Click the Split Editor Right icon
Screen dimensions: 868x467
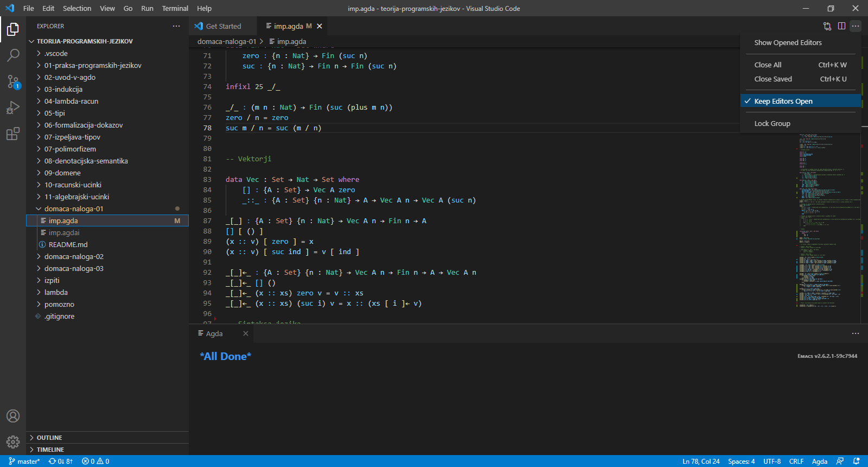[x=841, y=26]
